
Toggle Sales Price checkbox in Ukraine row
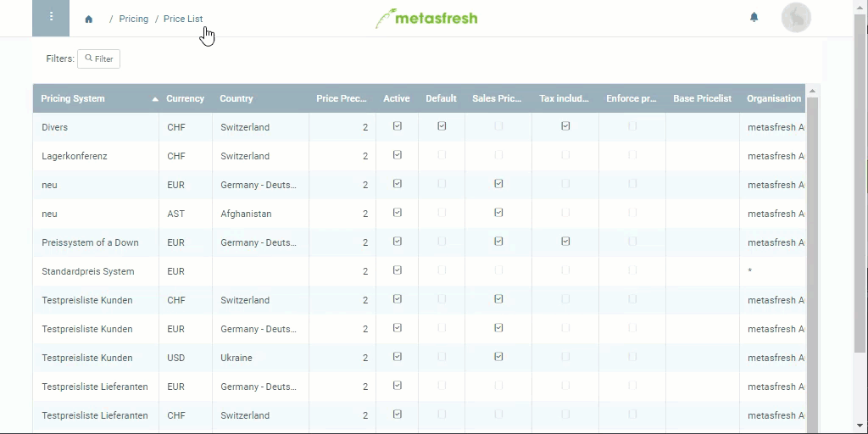point(498,357)
